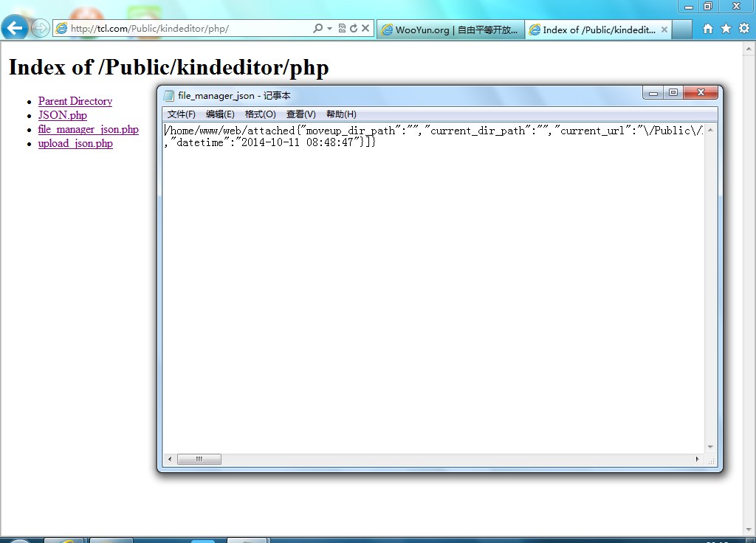Click the browser Back arrow button
756x543 pixels.
[15, 28]
